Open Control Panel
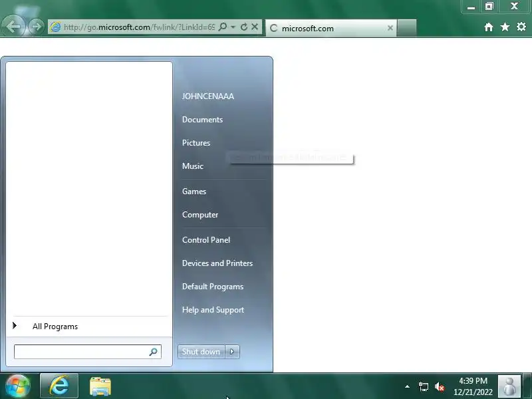532x399 pixels. pos(206,240)
